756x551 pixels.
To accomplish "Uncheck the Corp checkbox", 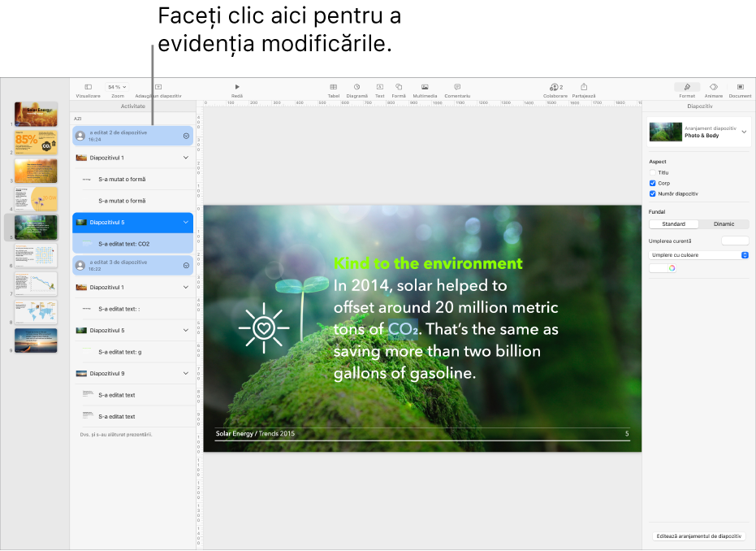I will point(653,184).
